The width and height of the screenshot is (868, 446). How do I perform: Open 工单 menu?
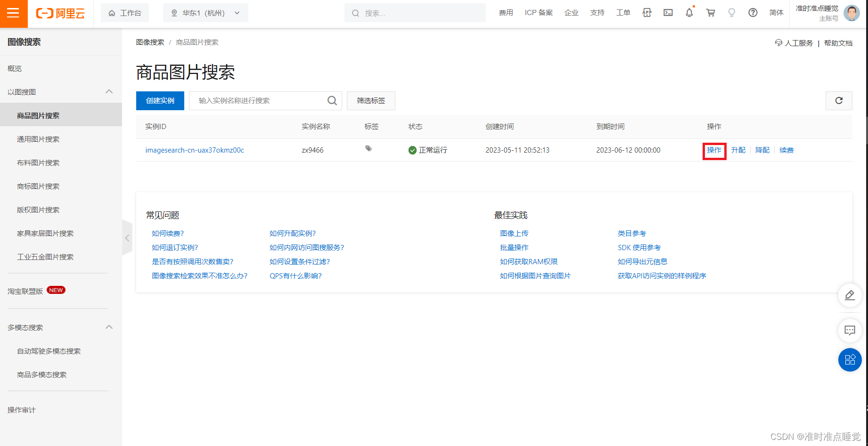(x=623, y=13)
